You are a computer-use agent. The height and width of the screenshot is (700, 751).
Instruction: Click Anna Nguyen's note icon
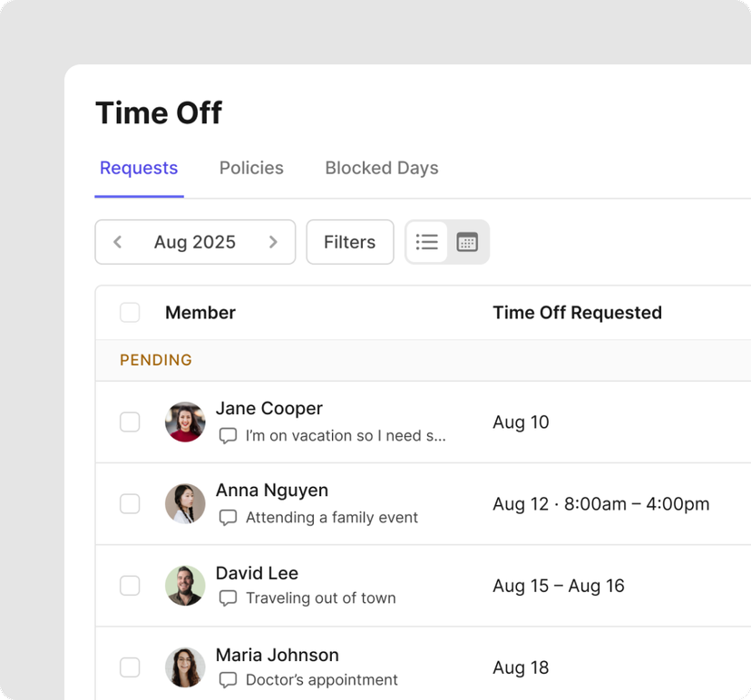(228, 518)
